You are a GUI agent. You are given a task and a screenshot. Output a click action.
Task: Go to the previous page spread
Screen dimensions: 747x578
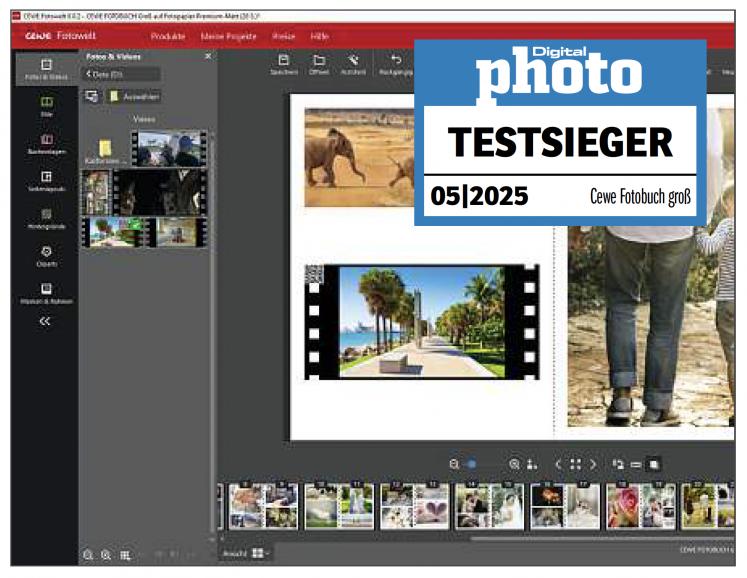[x=558, y=464]
